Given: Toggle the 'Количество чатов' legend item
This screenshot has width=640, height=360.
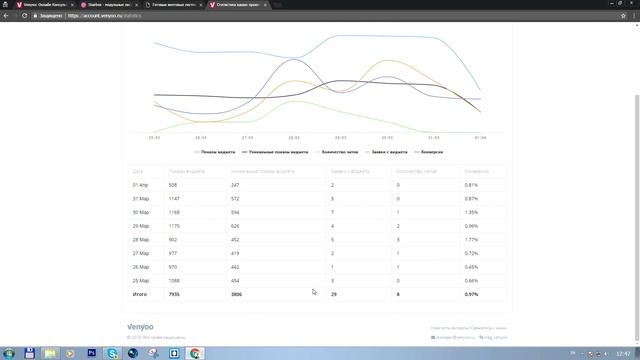Looking at the screenshot, I should point(337,152).
